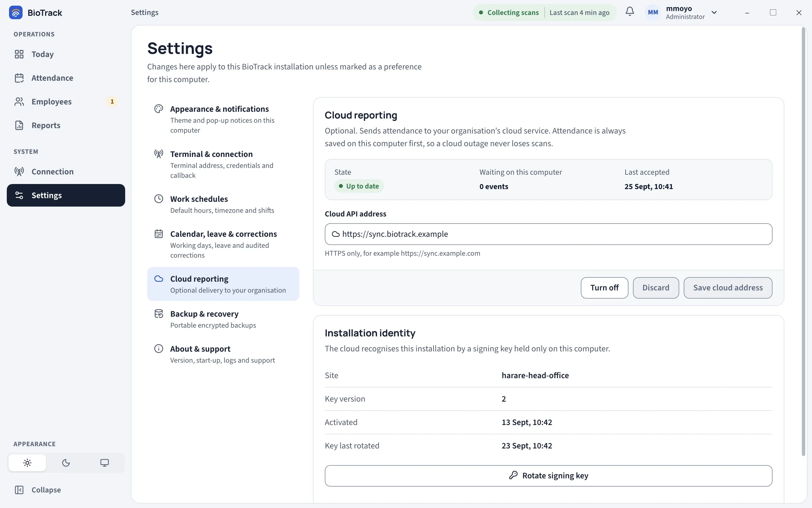
Task: Open Work schedules settings
Action: click(x=223, y=204)
